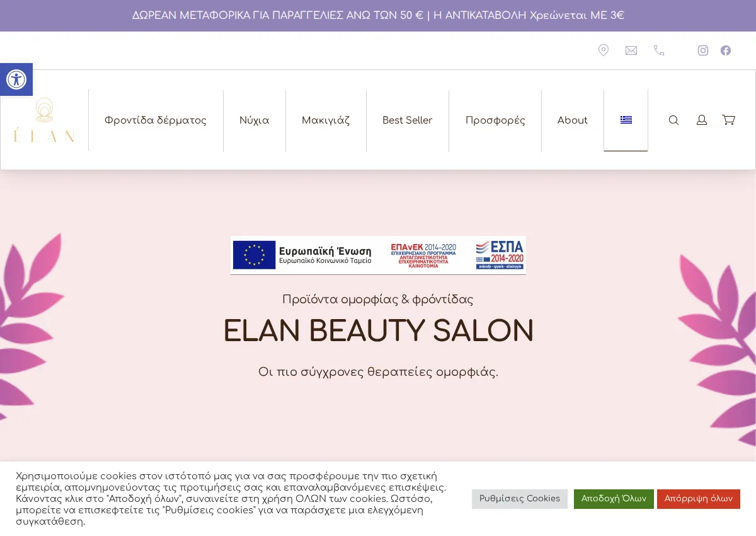Screen dimensions: 756x536
Task: Click the Ρυθμίσεις Cookies button
Action: [x=520, y=499]
